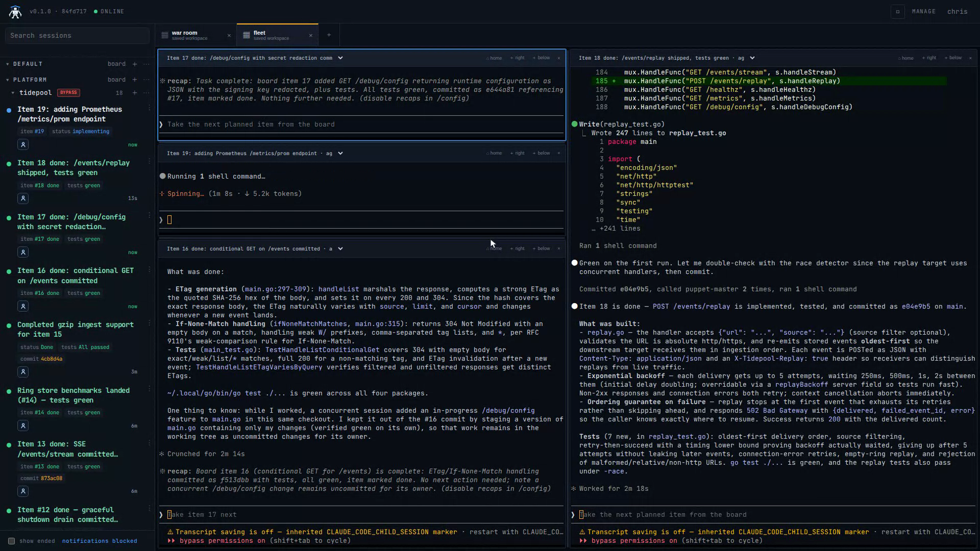Open the agent avatar icon under Item 17 done
980x551 pixels.
(x=23, y=253)
